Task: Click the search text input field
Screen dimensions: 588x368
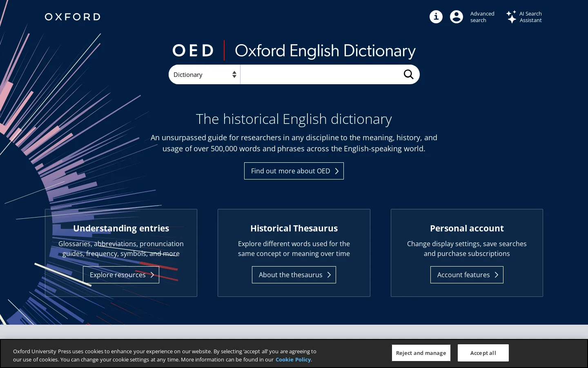Action: tap(319, 74)
